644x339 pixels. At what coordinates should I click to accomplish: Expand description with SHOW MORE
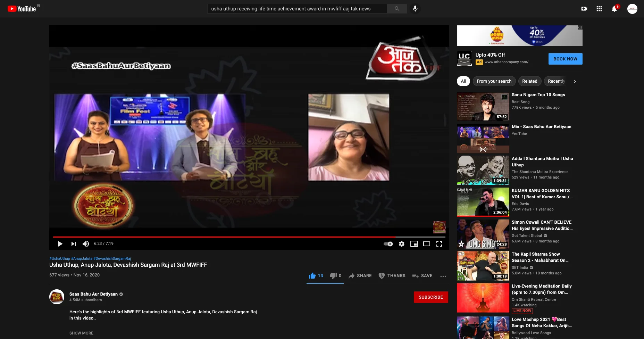(x=81, y=333)
